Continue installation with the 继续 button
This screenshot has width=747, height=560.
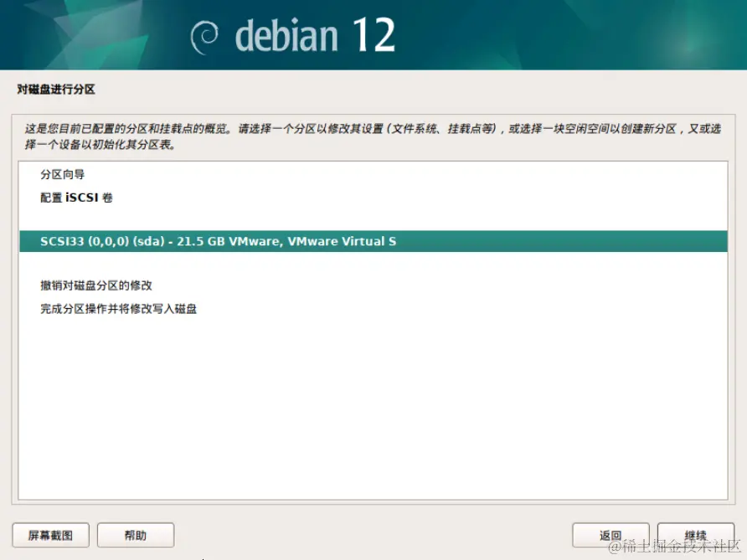pos(697,535)
